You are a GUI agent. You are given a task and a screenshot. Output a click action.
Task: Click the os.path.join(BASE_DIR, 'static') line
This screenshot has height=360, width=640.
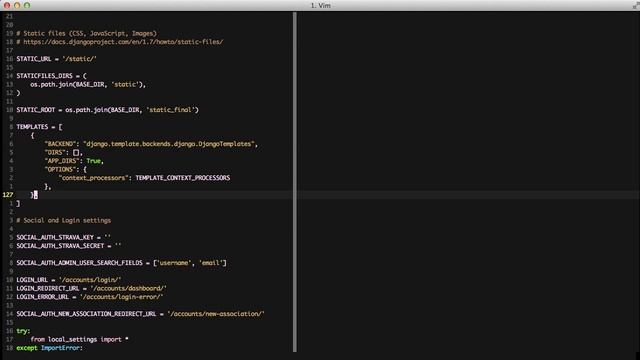88,84
